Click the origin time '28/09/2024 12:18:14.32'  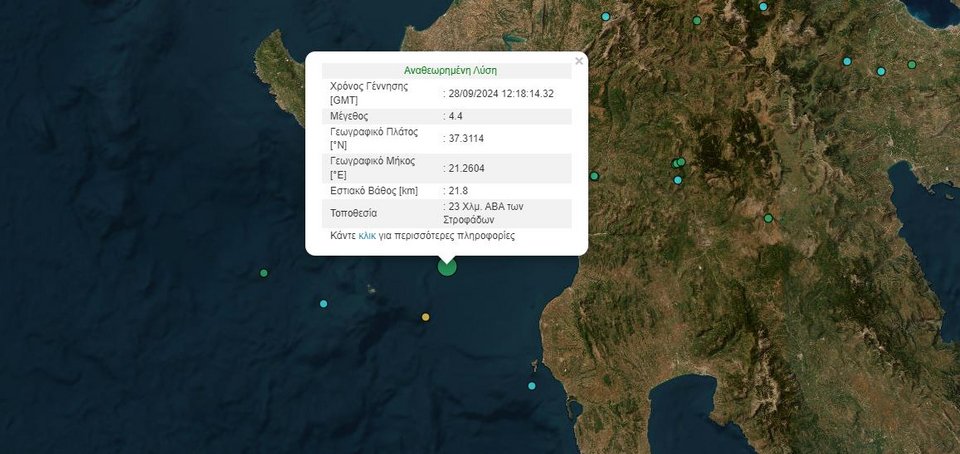tap(500, 94)
